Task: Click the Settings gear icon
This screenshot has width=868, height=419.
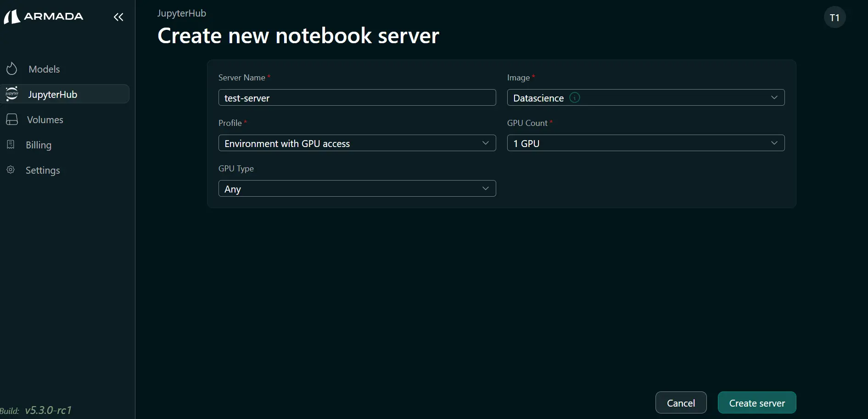Action: coord(11,170)
